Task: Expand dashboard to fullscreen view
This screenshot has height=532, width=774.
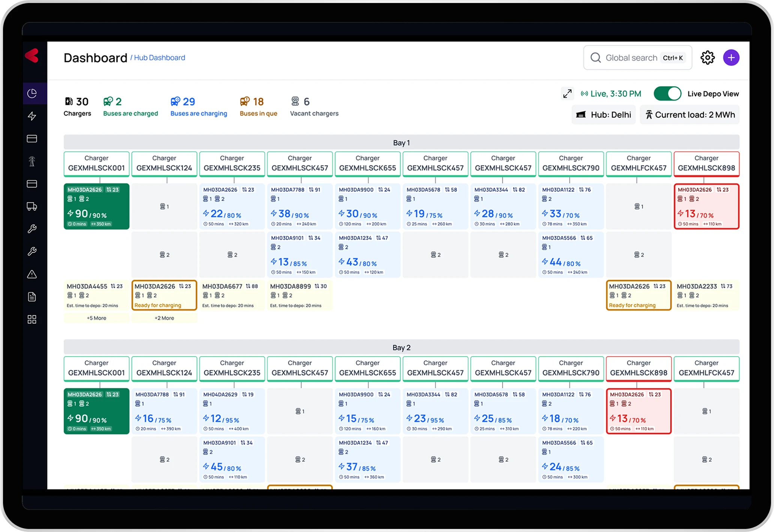Action: (567, 94)
